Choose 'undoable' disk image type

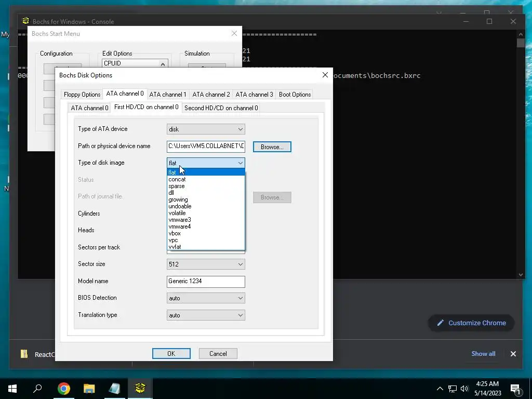coord(206,206)
